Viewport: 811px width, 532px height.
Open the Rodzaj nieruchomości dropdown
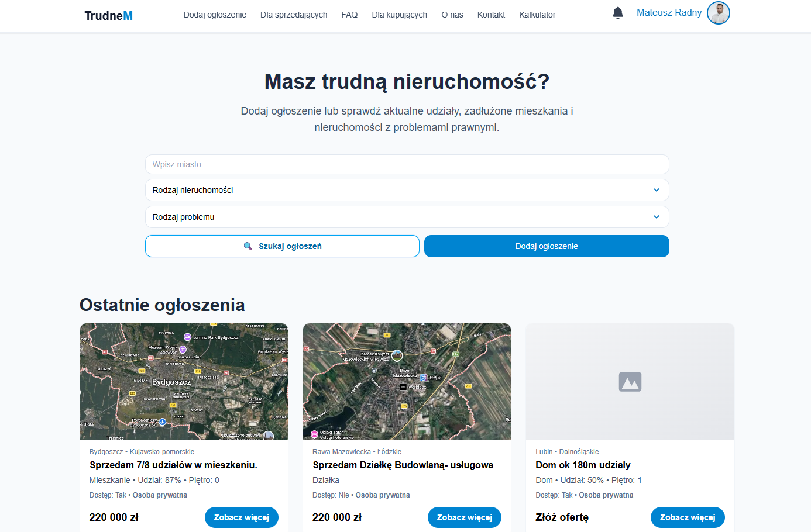407,190
